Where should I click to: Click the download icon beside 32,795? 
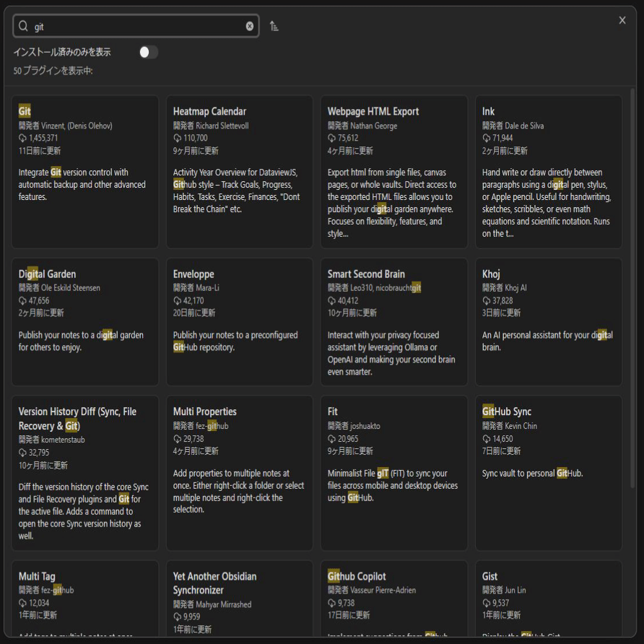point(22,453)
